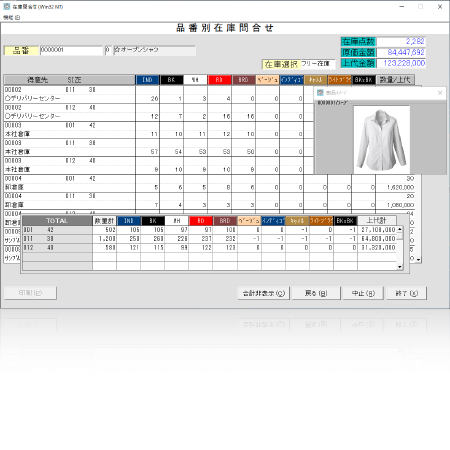Viewport: 450px width, 450px height.
Task: Click the small field showing 0 beside the product number
Action: point(108,50)
